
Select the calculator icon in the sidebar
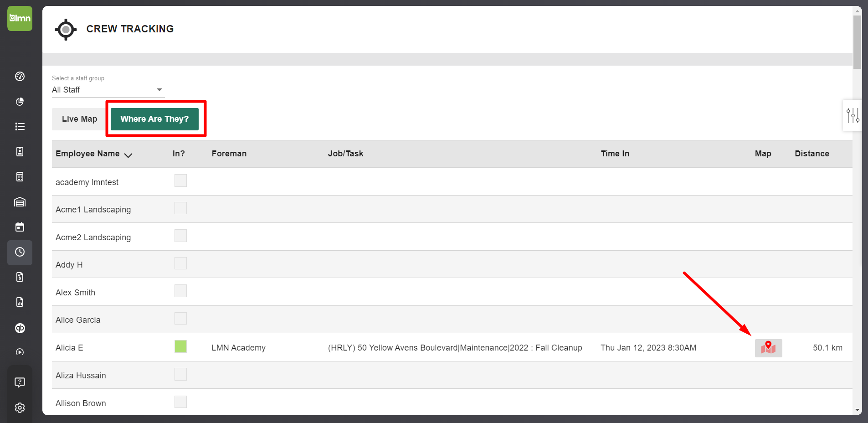click(20, 177)
